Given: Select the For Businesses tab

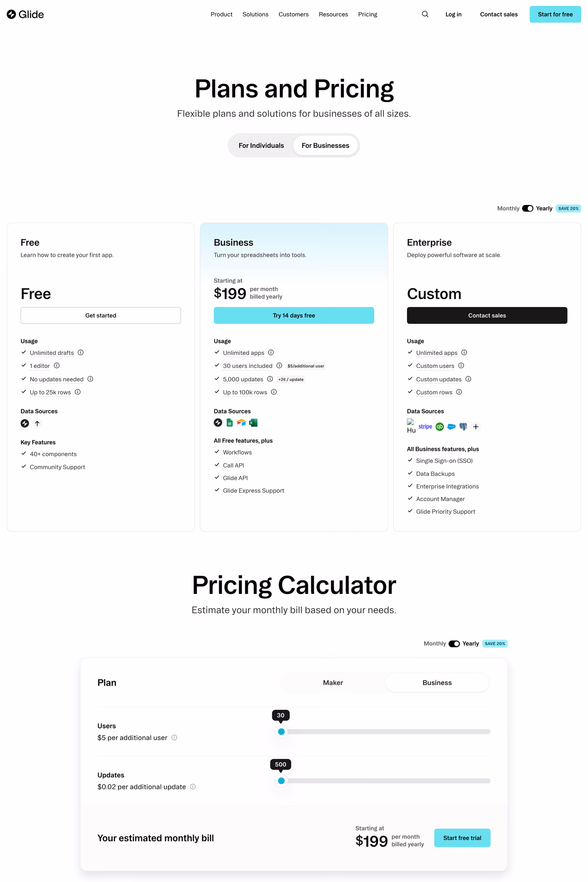Looking at the screenshot, I should point(325,145).
